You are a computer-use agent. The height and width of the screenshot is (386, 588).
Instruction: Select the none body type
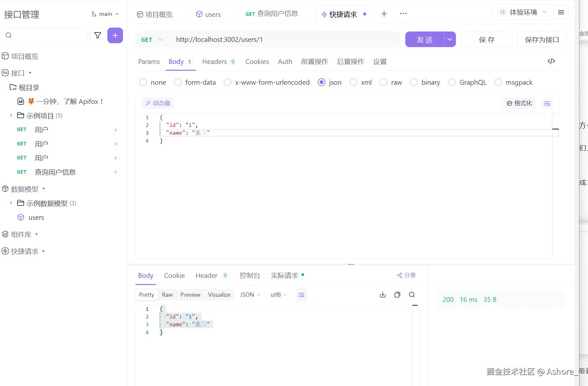[143, 82]
